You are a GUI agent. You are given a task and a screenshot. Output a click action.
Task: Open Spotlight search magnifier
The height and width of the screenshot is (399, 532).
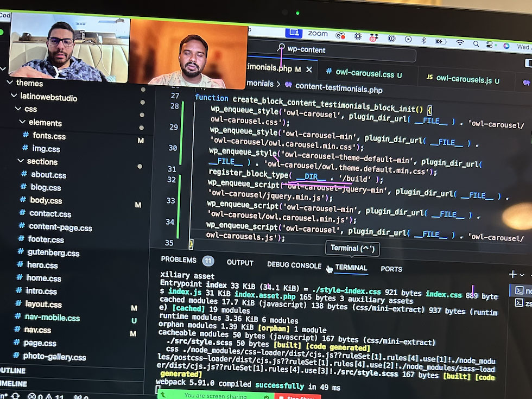pos(476,43)
